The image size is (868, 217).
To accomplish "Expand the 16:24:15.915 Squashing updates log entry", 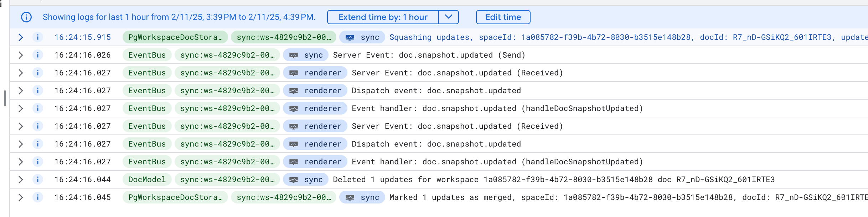I will [x=21, y=37].
